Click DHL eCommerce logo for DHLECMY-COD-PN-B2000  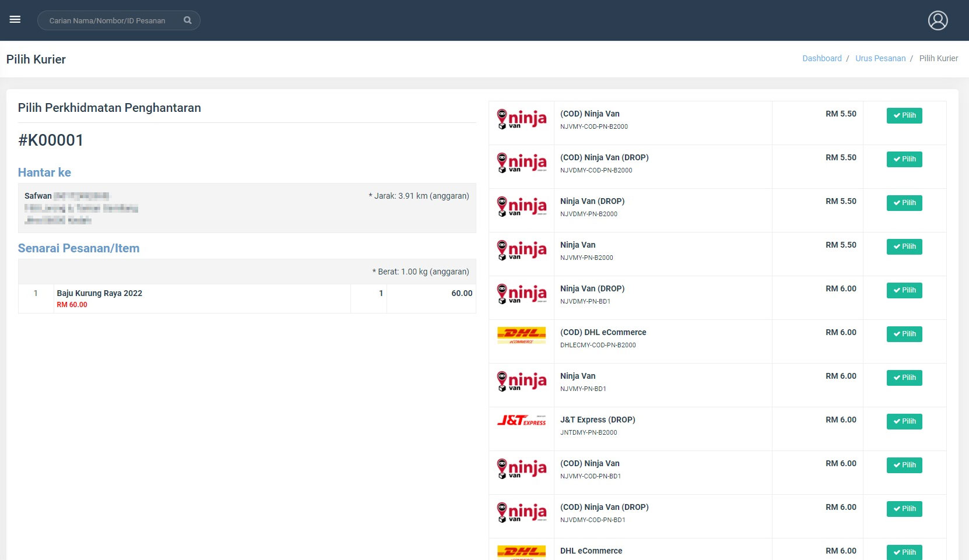[x=521, y=335]
